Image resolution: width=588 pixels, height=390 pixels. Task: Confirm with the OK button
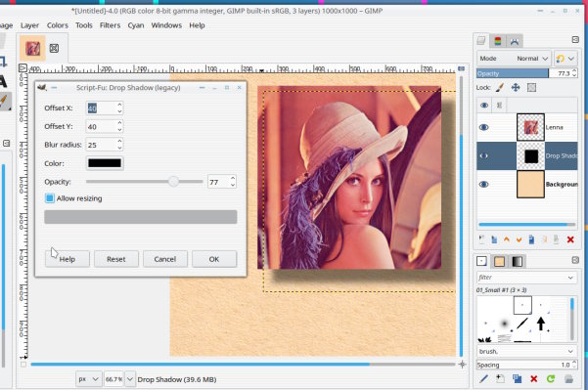[214, 259]
